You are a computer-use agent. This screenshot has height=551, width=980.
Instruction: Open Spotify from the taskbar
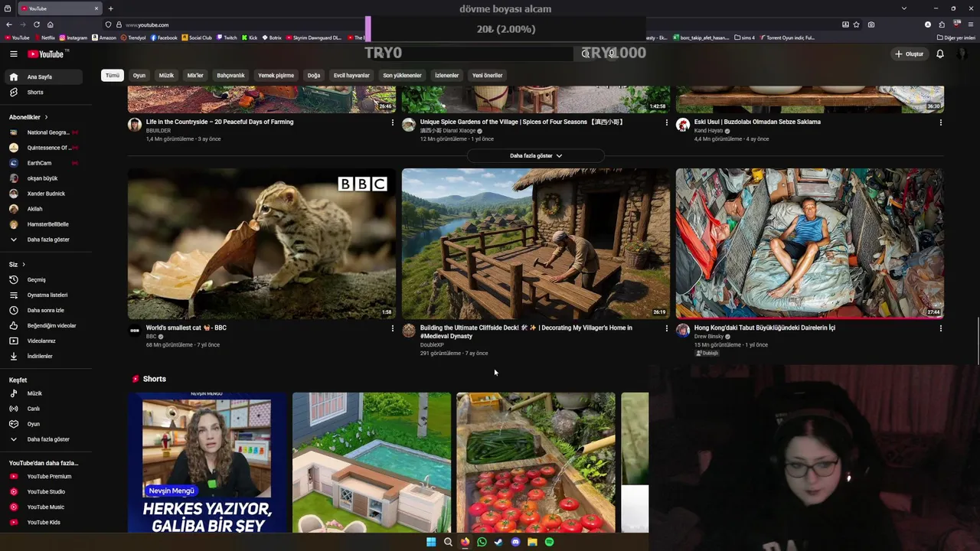point(549,542)
